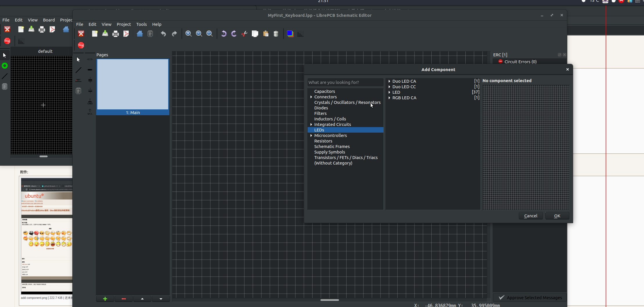Click Print icon in Schematic Editor toolbar

(x=116, y=34)
